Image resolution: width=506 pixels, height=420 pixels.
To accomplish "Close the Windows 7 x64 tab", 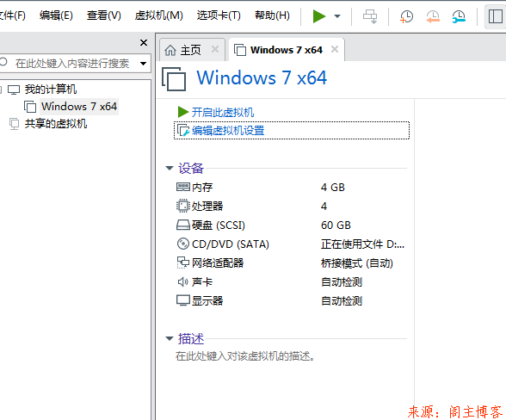I will tap(335, 49).
